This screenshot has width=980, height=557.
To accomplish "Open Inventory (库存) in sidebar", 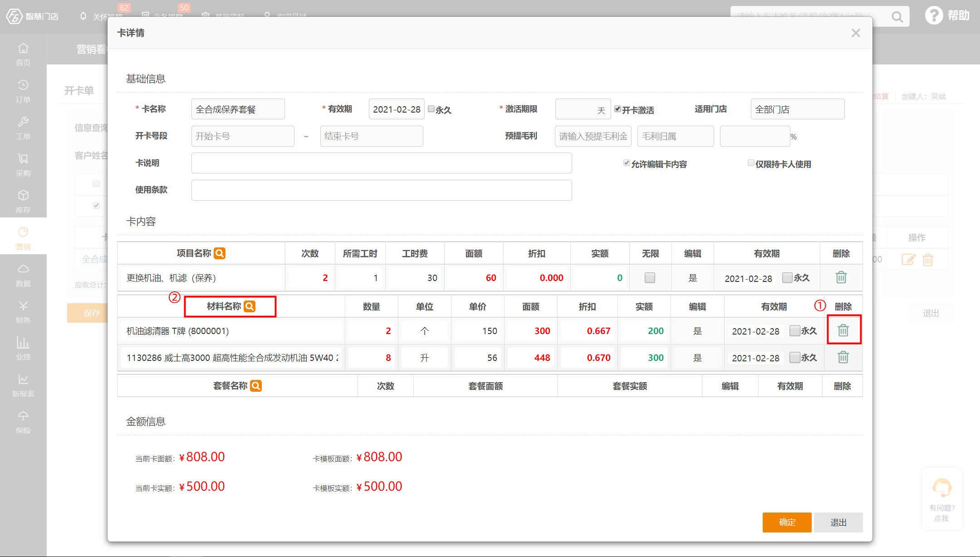I will pos(23,201).
